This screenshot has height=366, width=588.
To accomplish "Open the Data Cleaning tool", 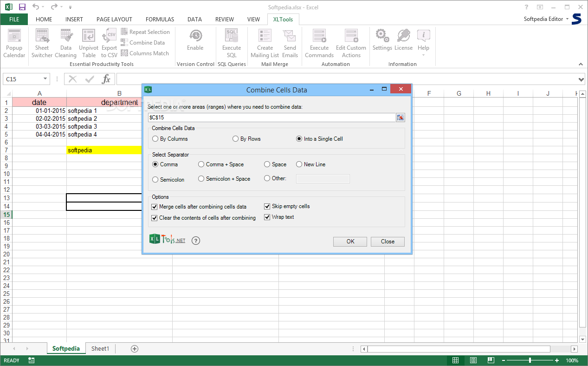I will (66, 43).
